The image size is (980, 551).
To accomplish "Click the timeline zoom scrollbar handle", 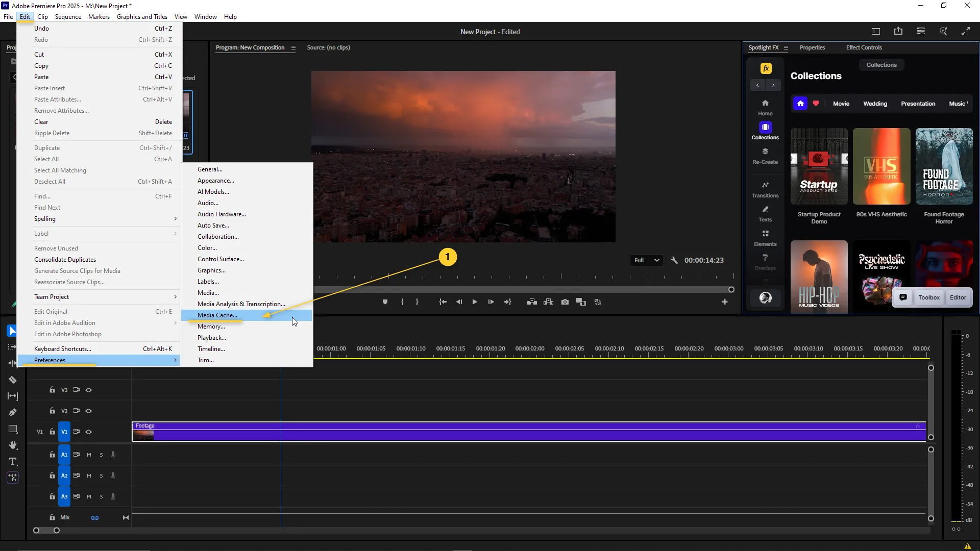I will click(x=46, y=531).
